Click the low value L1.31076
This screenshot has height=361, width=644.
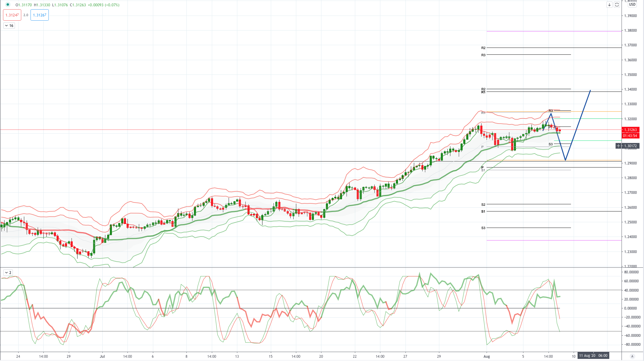[x=60, y=5]
